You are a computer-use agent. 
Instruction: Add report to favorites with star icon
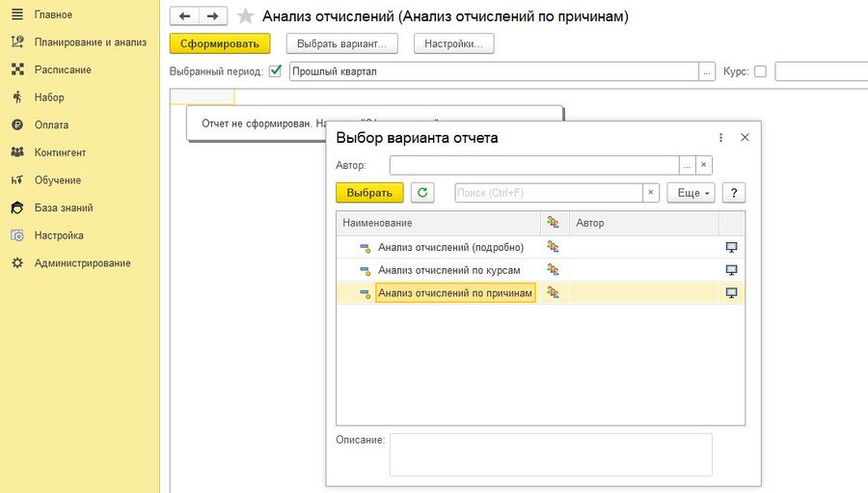point(245,16)
